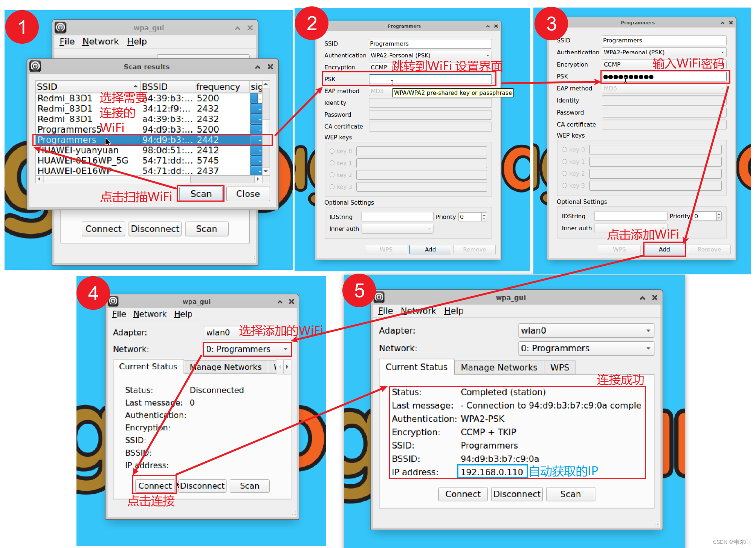Click the wpa_gui titlebar icon in panel four
The image size is (756, 548).
tap(113, 301)
